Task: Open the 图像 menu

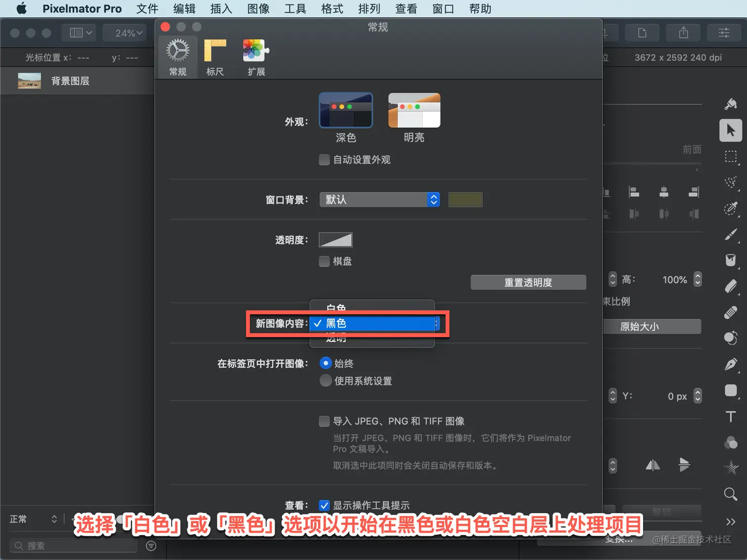Action: 258,9
